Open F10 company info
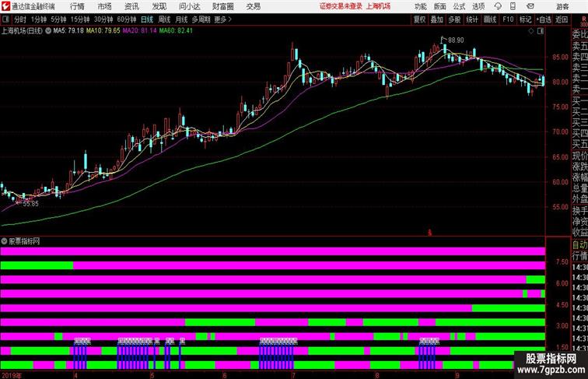This screenshot has height=379, width=588. click(508, 19)
